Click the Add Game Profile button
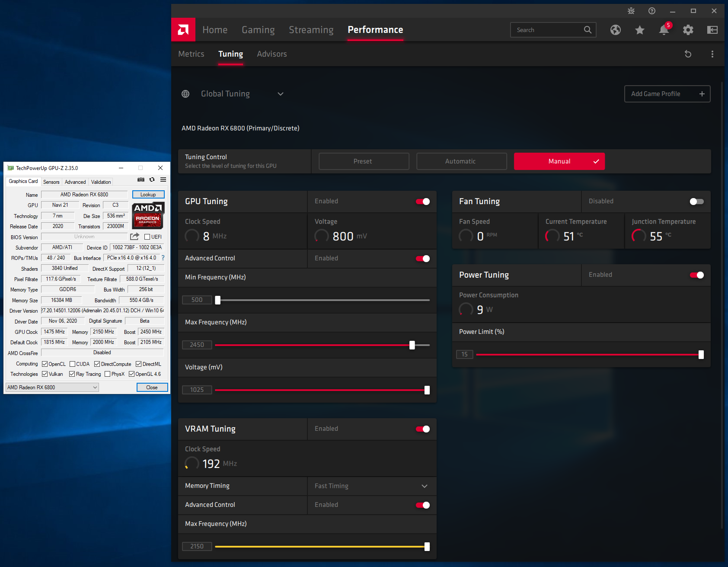The height and width of the screenshot is (567, 728). click(x=667, y=94)
